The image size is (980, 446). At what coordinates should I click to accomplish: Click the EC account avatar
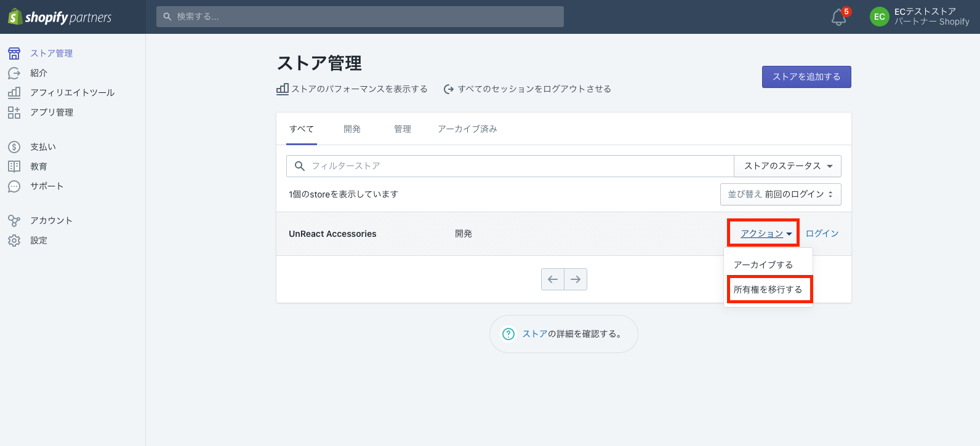(x=880, y=17)
